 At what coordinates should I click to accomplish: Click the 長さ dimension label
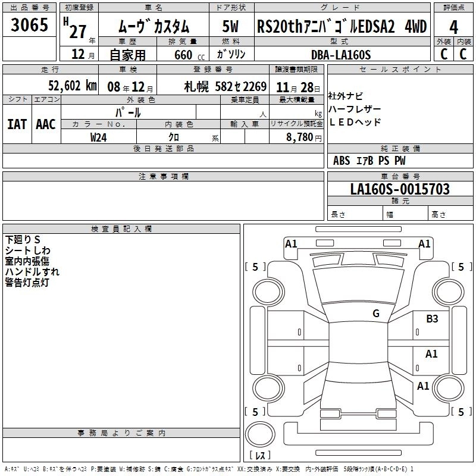coord(338,214)
